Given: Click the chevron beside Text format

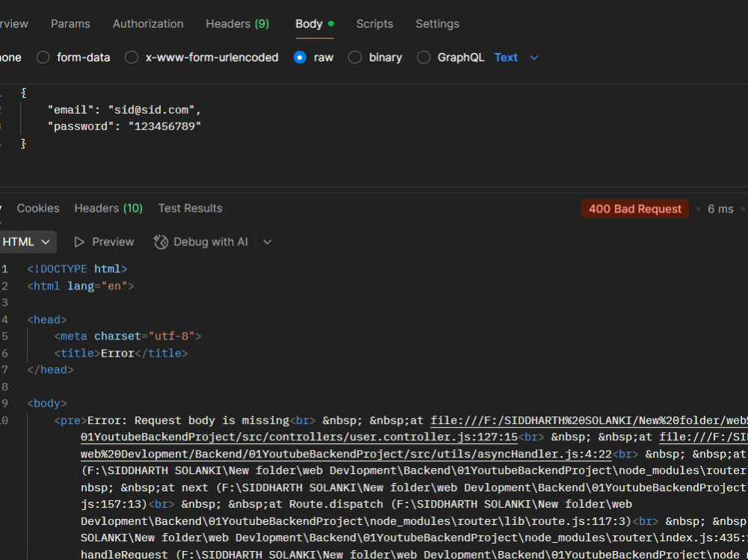Looking at the screenshot, I should [x=534, y=58].
